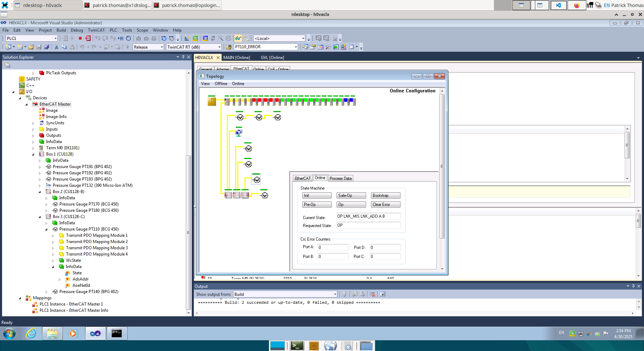The image size is (644, 351).
Task: Click the Solution Explorer vertical scrollbar
Action: [189, 193]
